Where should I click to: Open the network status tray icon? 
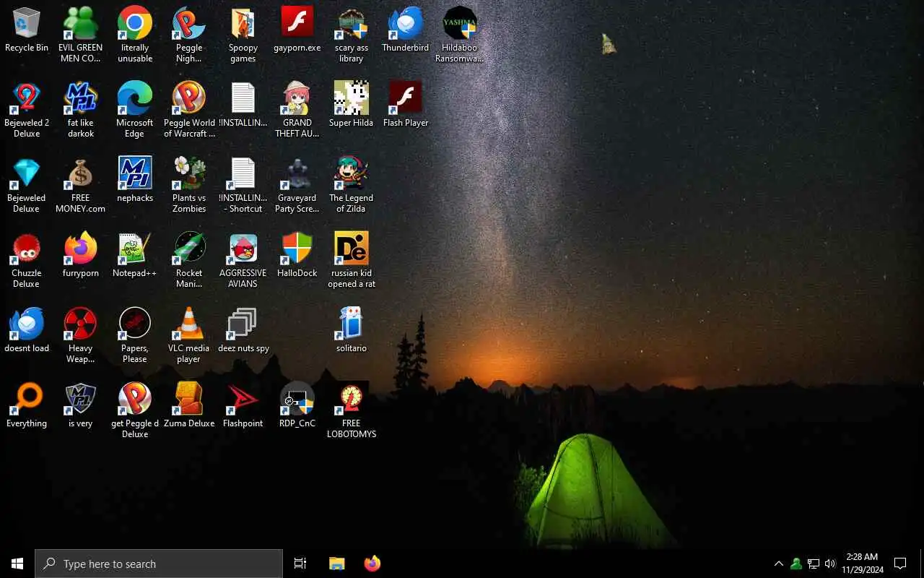(814, 564)
